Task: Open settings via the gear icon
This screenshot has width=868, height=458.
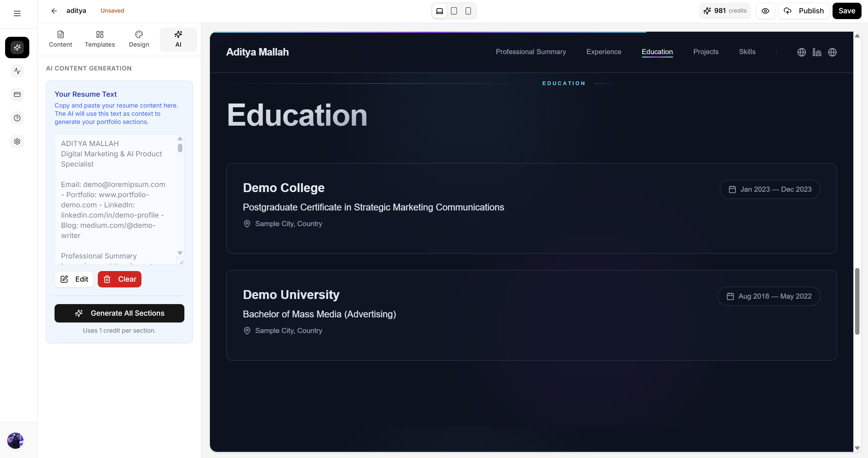Action: pyautogui.click(x=17, y=141)
